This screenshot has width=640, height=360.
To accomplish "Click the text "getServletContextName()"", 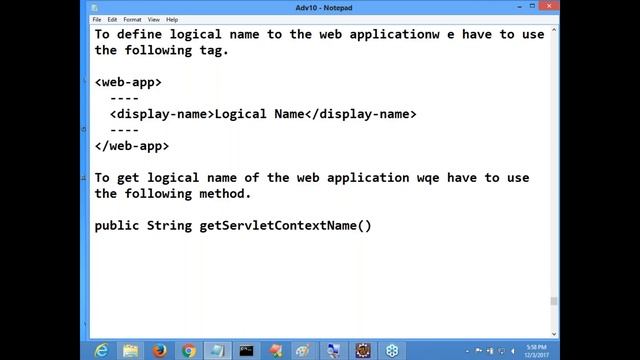I will (285, 225).
